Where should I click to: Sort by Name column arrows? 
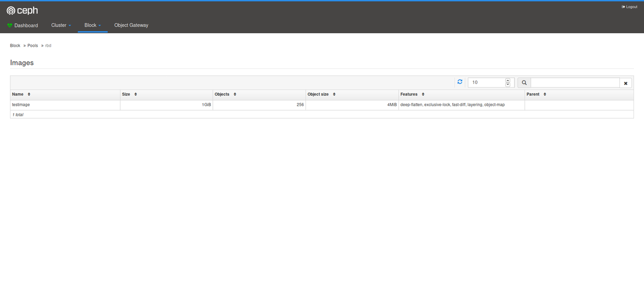29,95
